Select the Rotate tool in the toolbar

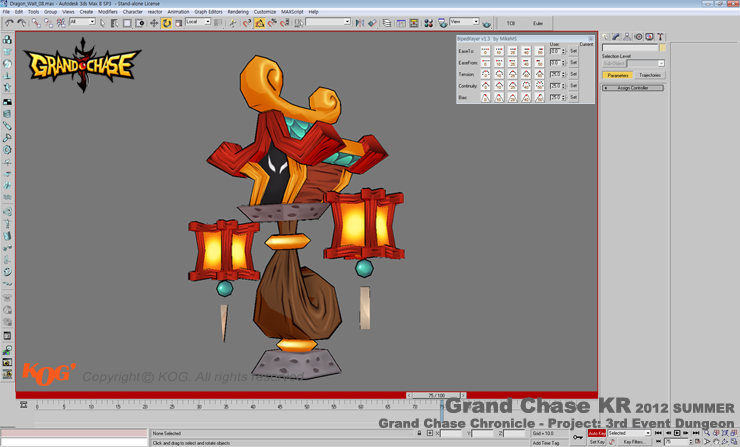pyautogui.click(x=166, y=22)
